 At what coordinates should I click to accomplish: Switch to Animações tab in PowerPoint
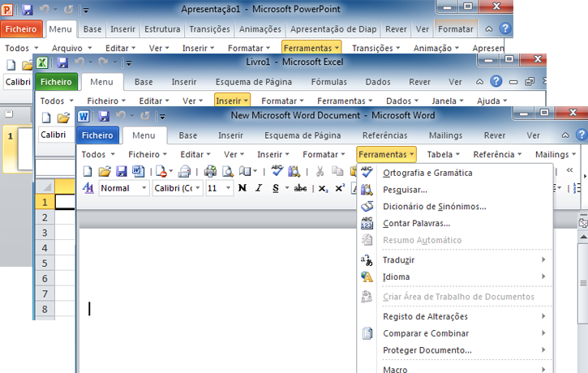(x=260, y=29)
